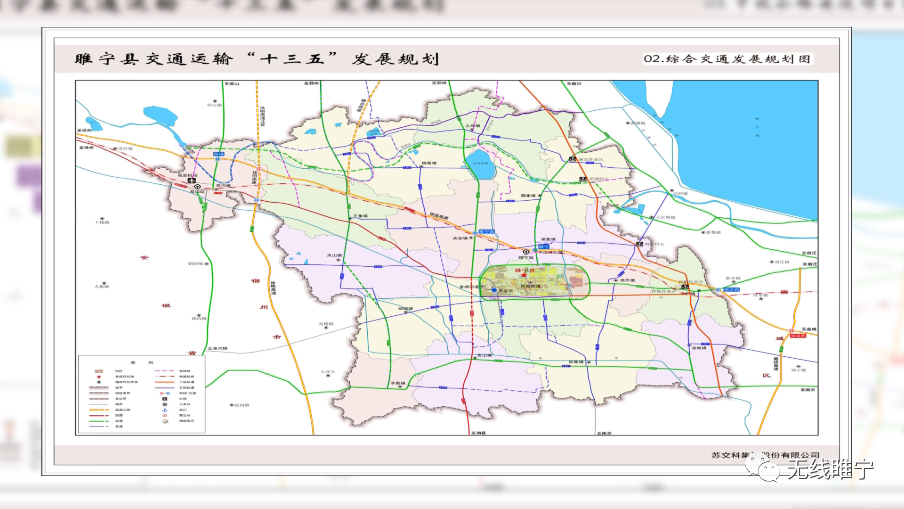Click the red label box at the far right
The image size is (904, 509).
point(797,338)
